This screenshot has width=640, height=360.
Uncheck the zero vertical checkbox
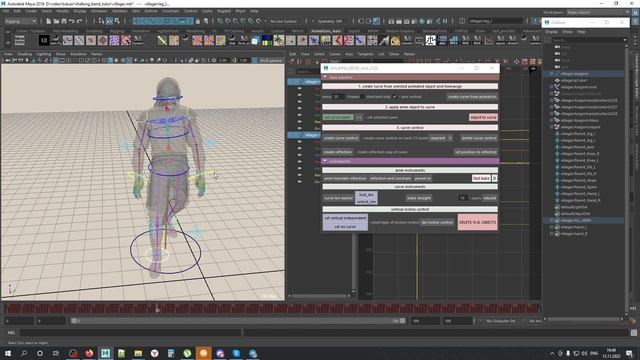pos(395,97)
